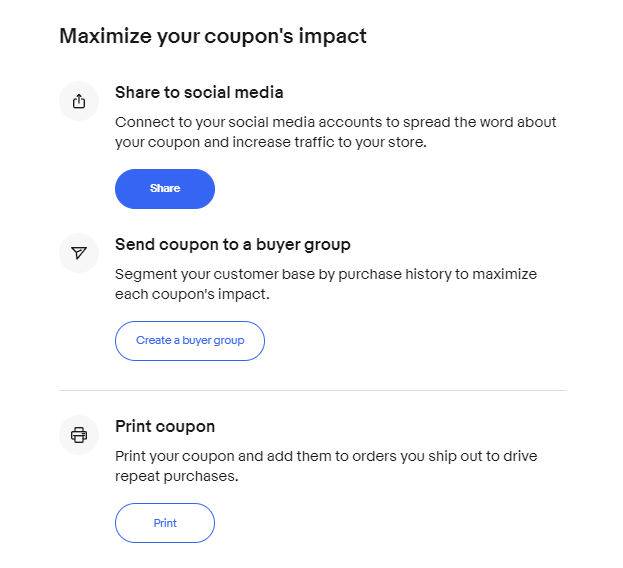Viewport: 623px width, 568px height.
Task: Click the horizontal divider above Print coupon
Action: coord(313,390)
